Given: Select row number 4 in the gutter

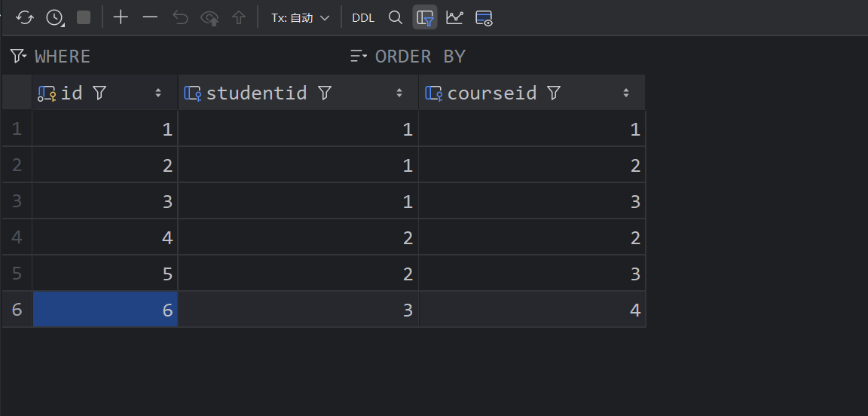Looking at the screenshot, I should pos(17,237).
